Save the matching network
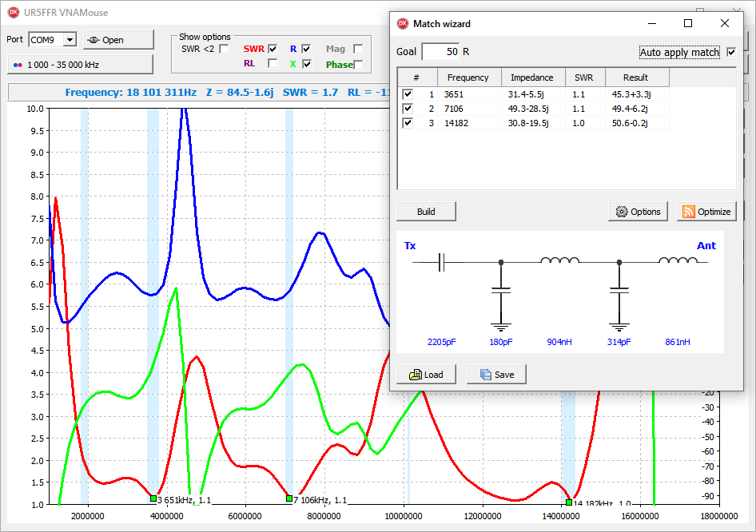 point(496,375)
